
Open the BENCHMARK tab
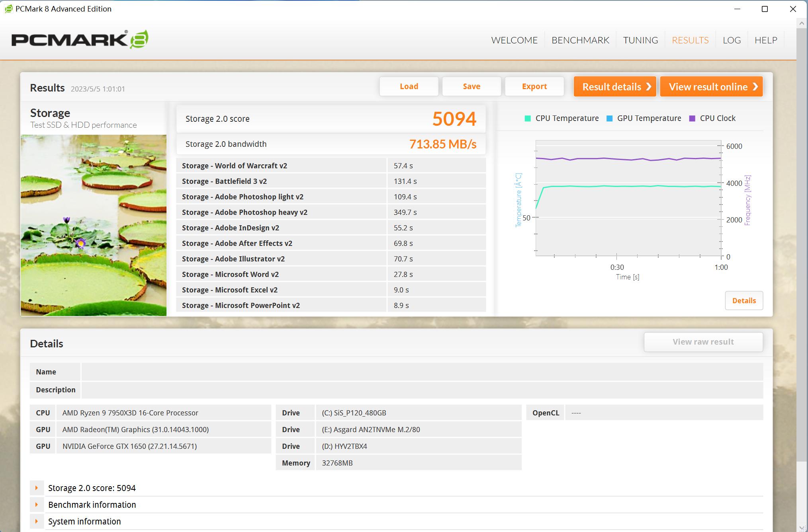coord(580,40)
